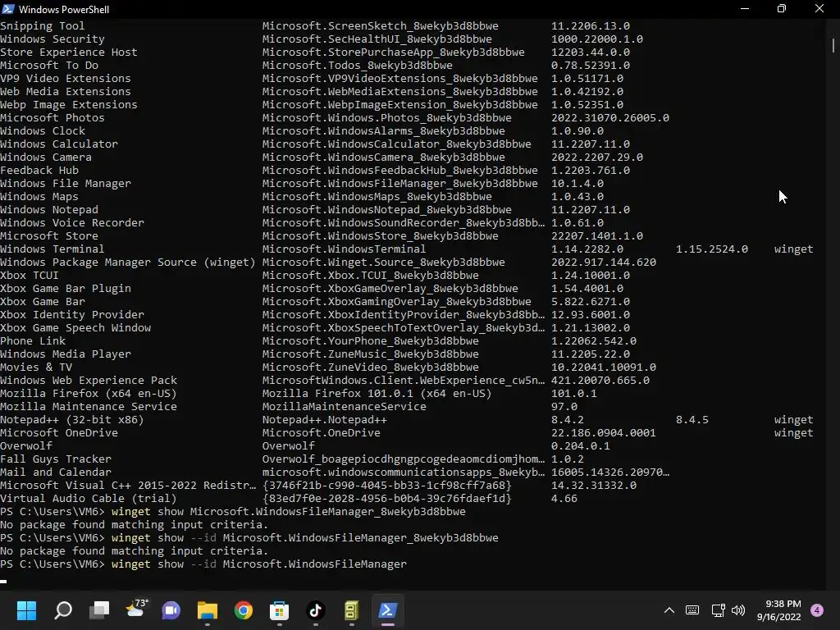Image resolution: width=840 pixels, height=630 pixels.
Task: Close the PowerShell window
Action: [819, 8]
